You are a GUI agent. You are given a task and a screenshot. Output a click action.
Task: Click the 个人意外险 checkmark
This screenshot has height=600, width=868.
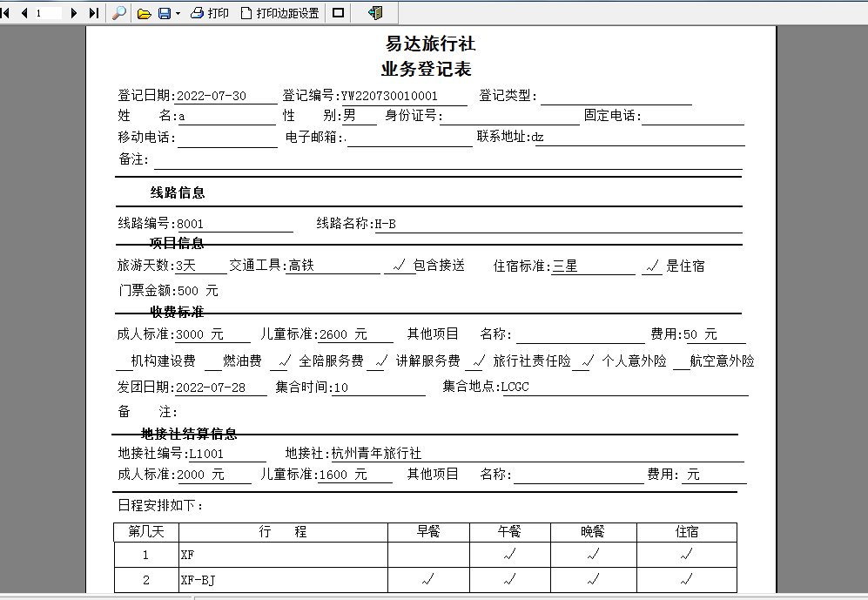[x=588, y=361]
